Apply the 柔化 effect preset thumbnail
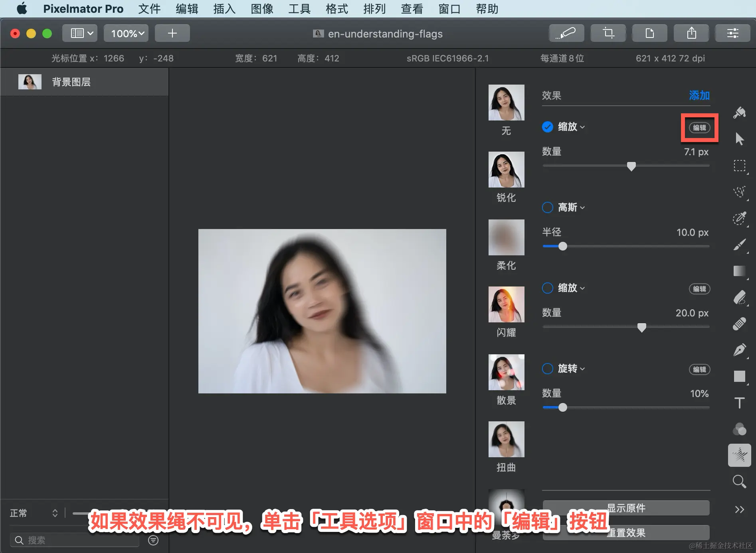The image size is (756, 553). [506, 237]
